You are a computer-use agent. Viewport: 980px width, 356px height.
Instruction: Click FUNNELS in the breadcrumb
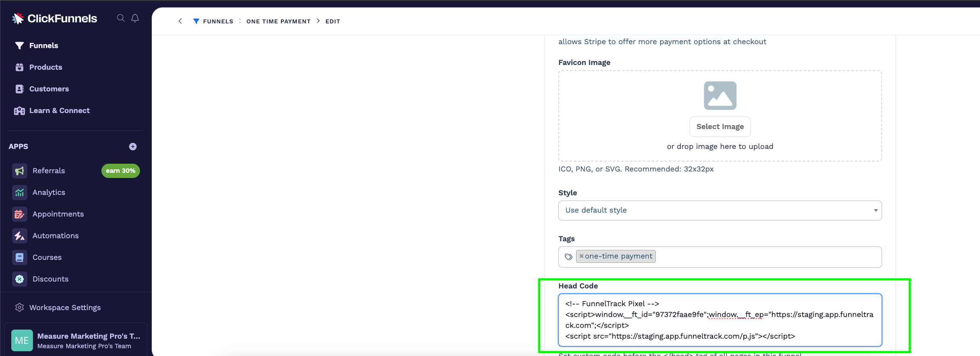(218, 21)
